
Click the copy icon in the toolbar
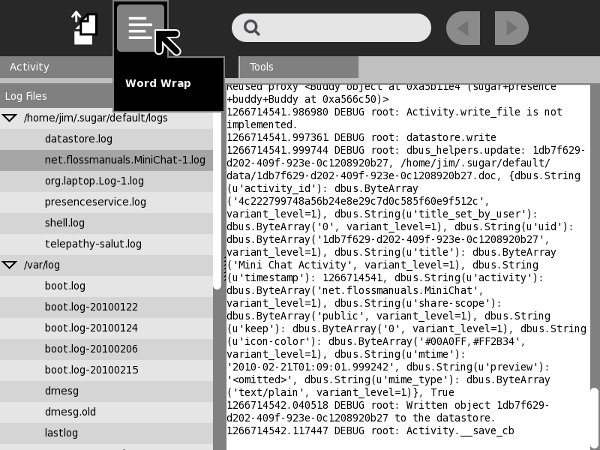pos(84,27)
